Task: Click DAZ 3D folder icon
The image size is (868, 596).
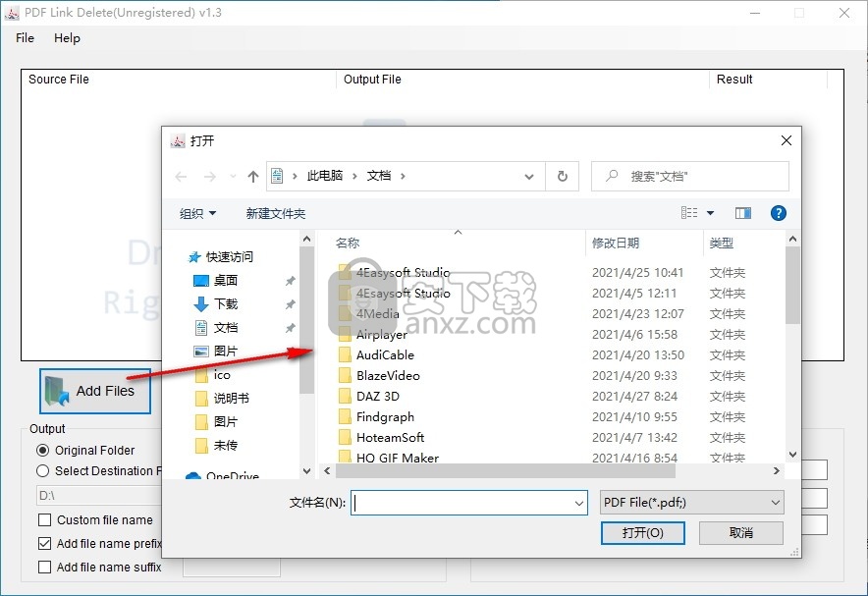Action: (x=345, y=397)
